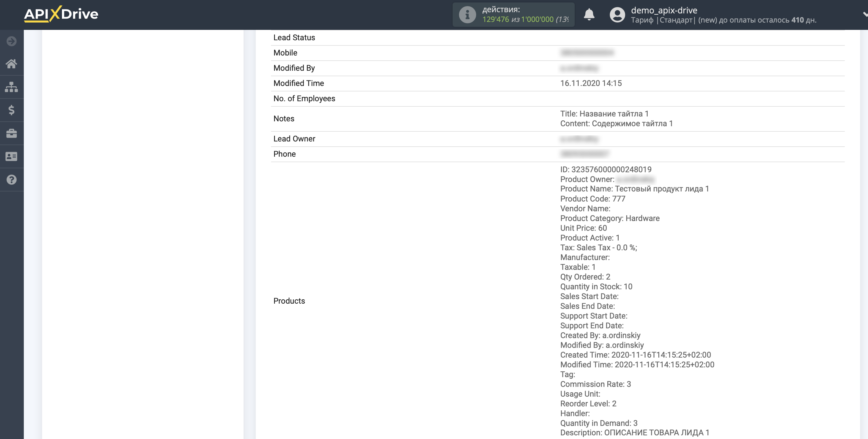Select the Modified Time row label

tap(298, 83)
